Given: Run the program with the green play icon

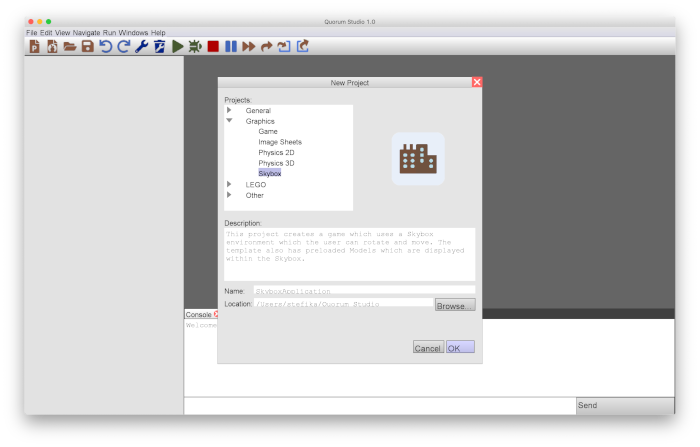Looking at the screenshot, I should 178,46.
